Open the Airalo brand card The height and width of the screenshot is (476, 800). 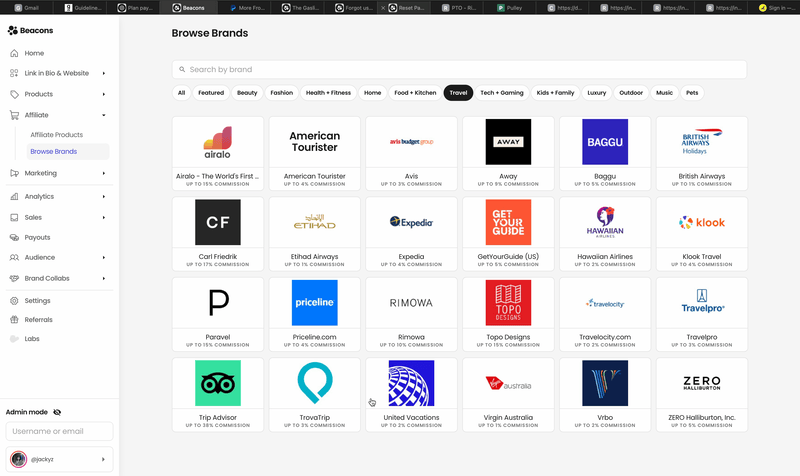218,154
